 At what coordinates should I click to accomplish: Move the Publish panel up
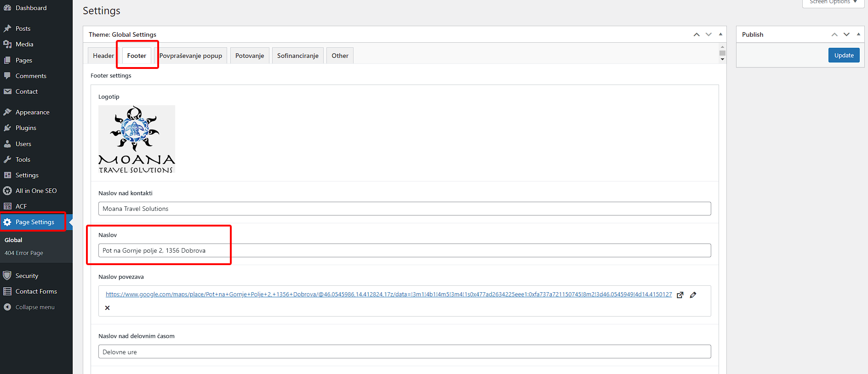coord(834,34)
